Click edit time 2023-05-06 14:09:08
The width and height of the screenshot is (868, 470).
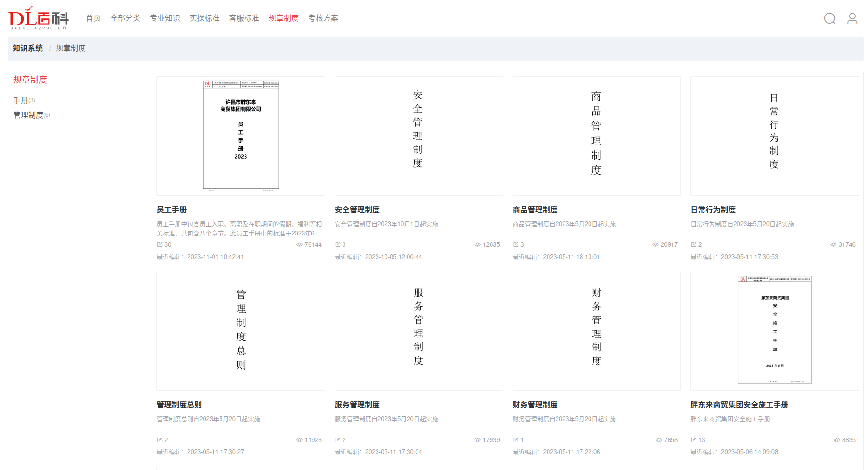(x=749, y=452)
